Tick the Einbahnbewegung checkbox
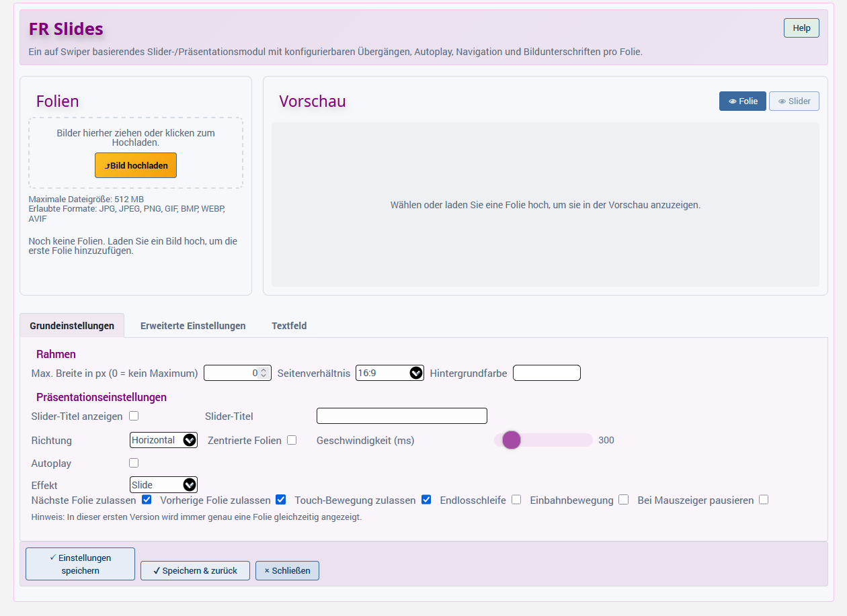This screenshot has height=616, width=847. [x=624, y=500]
